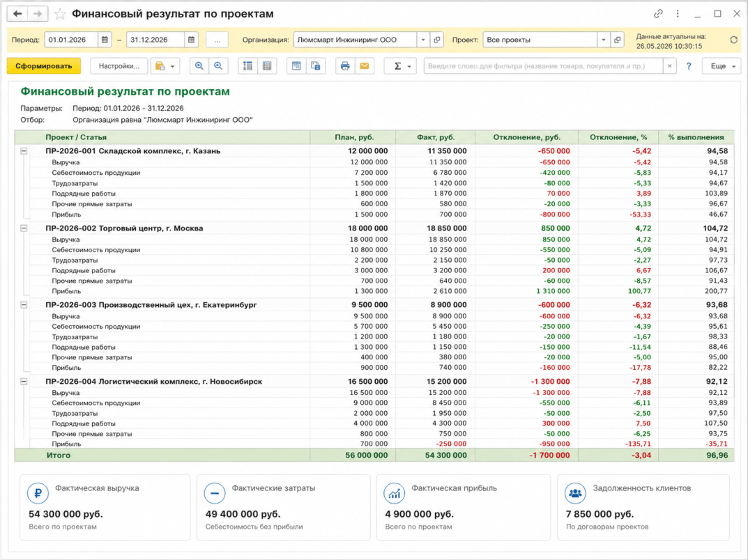
Task: Navigate back with left arrow
Action: (17, 14)
